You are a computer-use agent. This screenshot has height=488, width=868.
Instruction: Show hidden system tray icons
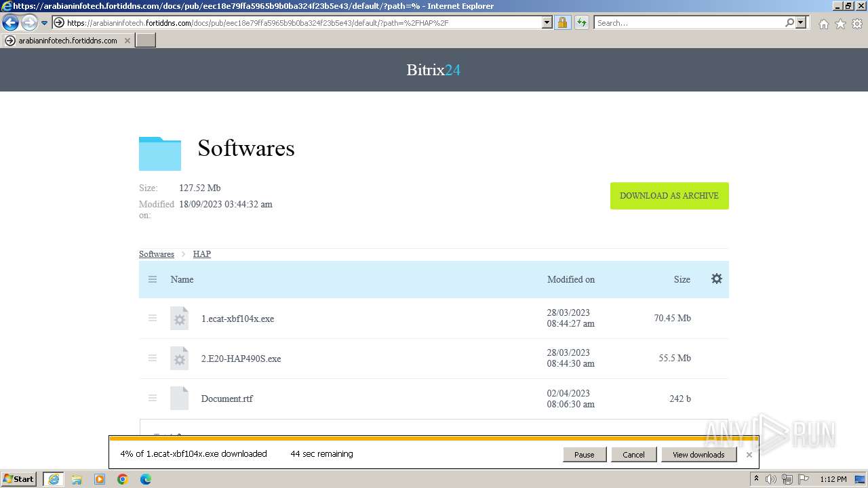click(x=756, y=479)
